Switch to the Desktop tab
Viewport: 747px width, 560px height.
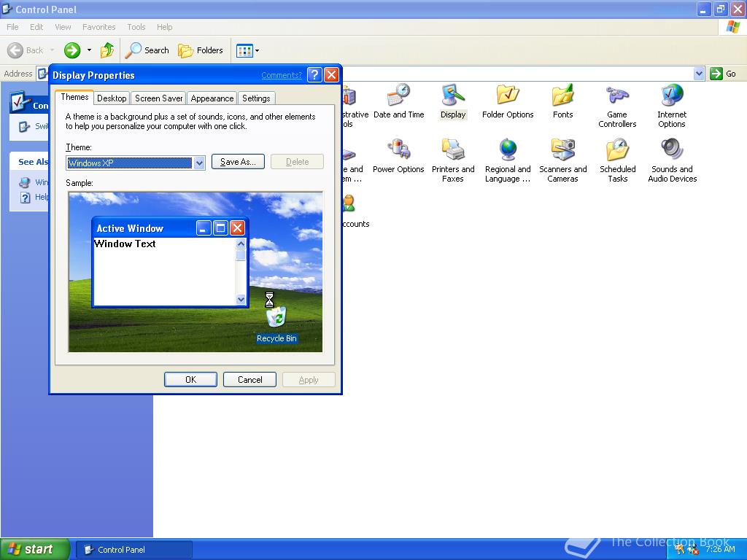[x=112, y=98]
